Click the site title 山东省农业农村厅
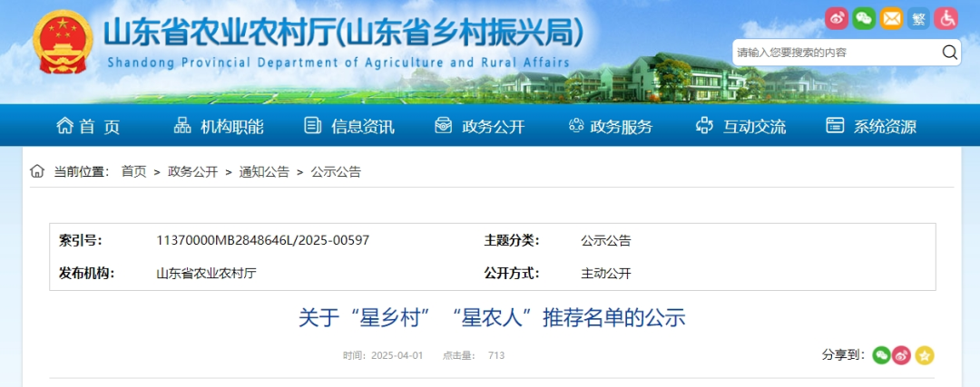Image resolution: width=980 pixels, height=387 pixels. point(345,33)
